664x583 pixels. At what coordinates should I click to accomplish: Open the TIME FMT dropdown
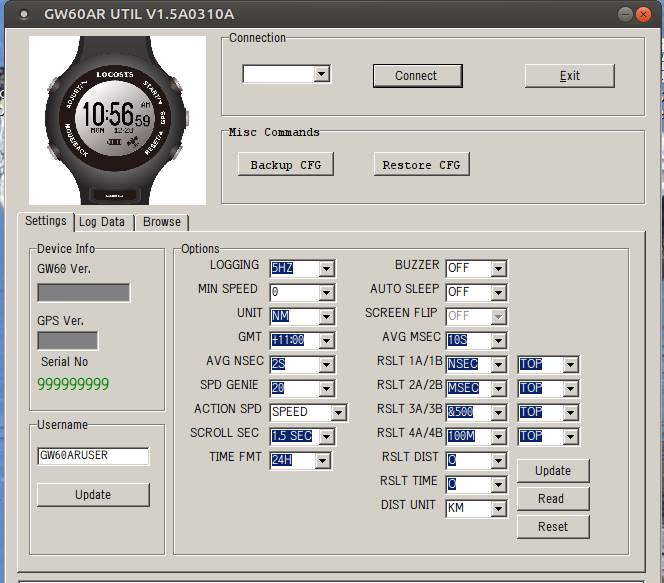click(321, 461)
